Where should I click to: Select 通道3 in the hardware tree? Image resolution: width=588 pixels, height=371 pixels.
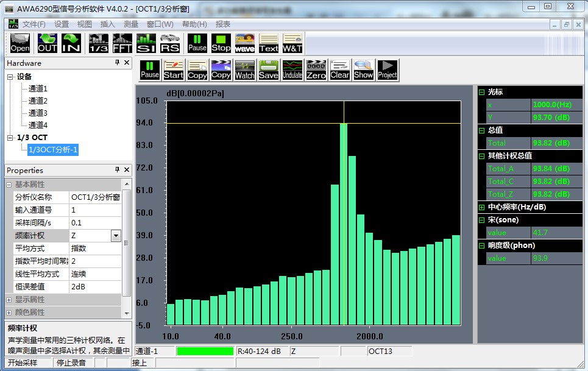(37, 113)
